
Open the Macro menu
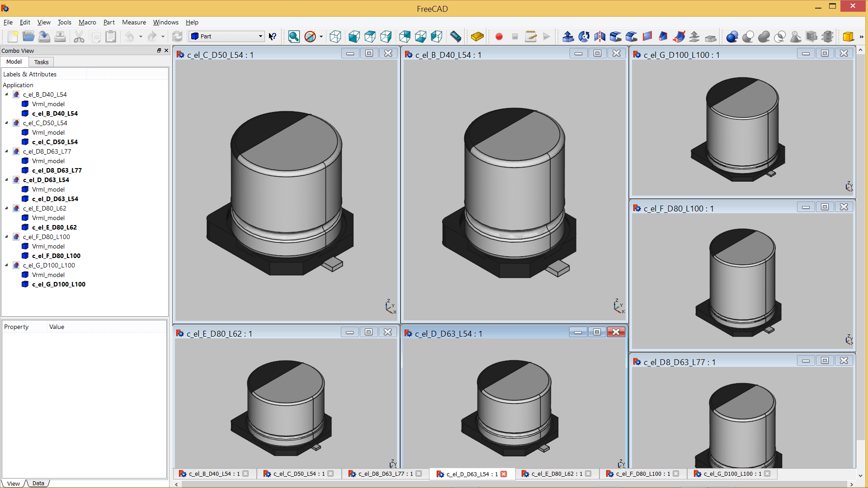point(87,22)
